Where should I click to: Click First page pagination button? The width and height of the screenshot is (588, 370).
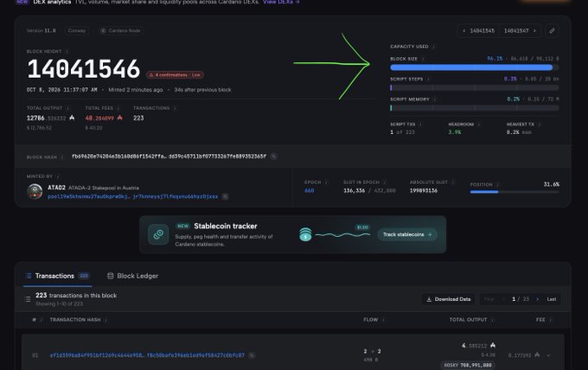click(x=489, y=299)
